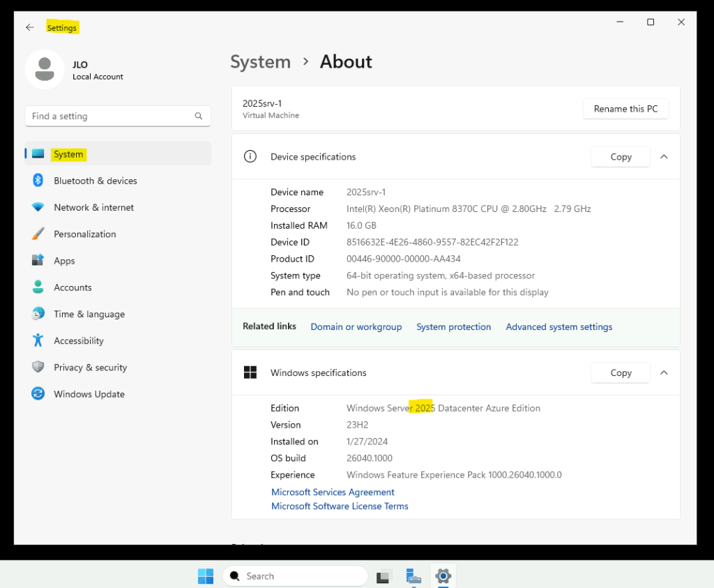The height and width of the screenshot is (588, 714).
Task: Click the back arrow in Settings
Action: tap(30, 27)
